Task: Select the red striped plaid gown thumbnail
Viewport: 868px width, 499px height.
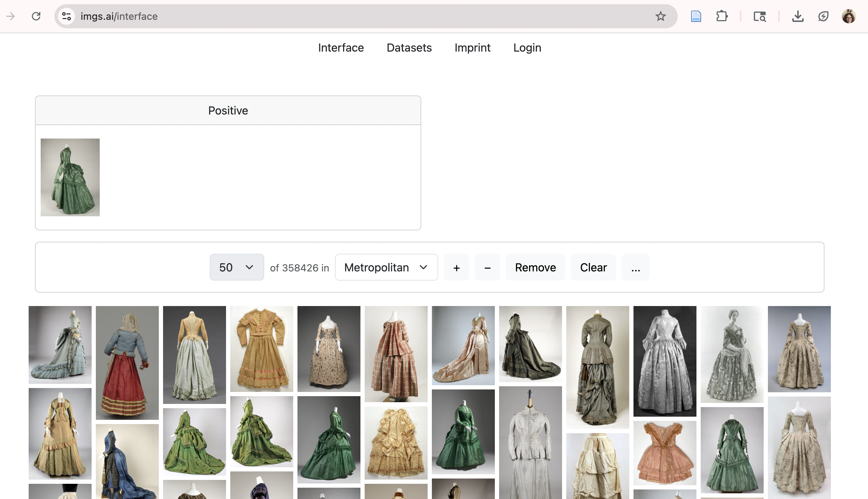Action: [396, 354]
